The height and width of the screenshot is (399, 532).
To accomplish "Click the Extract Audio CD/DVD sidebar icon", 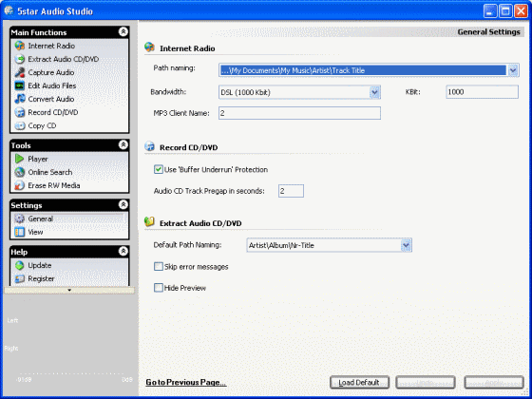I will pos(20,59).
